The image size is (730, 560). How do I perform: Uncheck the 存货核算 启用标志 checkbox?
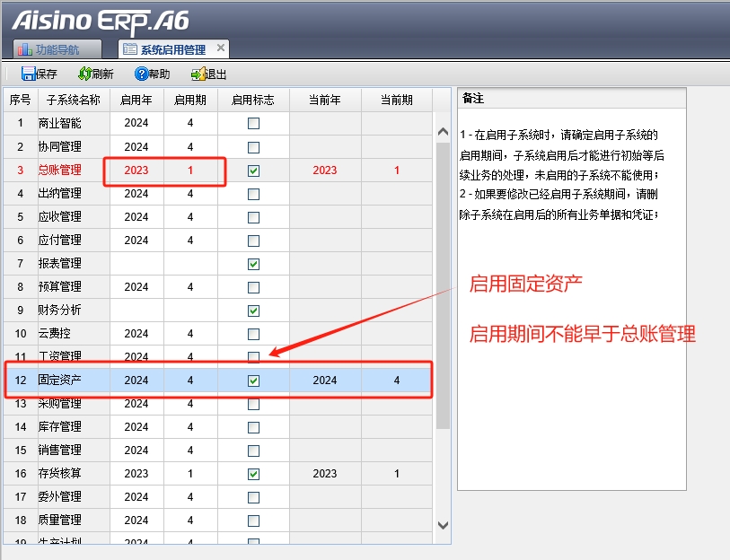click(x=254, y=473)
